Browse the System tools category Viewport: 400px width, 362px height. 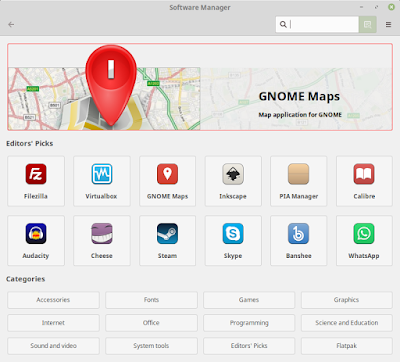(151, 346)
